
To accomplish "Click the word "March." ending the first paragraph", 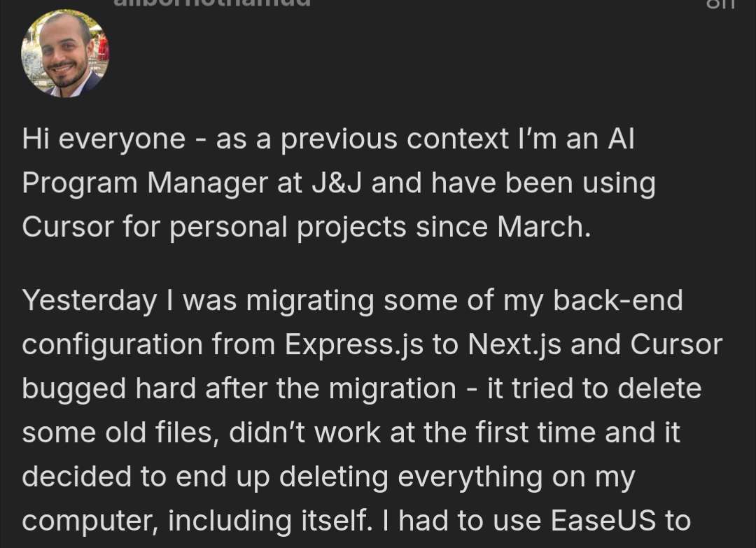I will [x=544, y=227].
